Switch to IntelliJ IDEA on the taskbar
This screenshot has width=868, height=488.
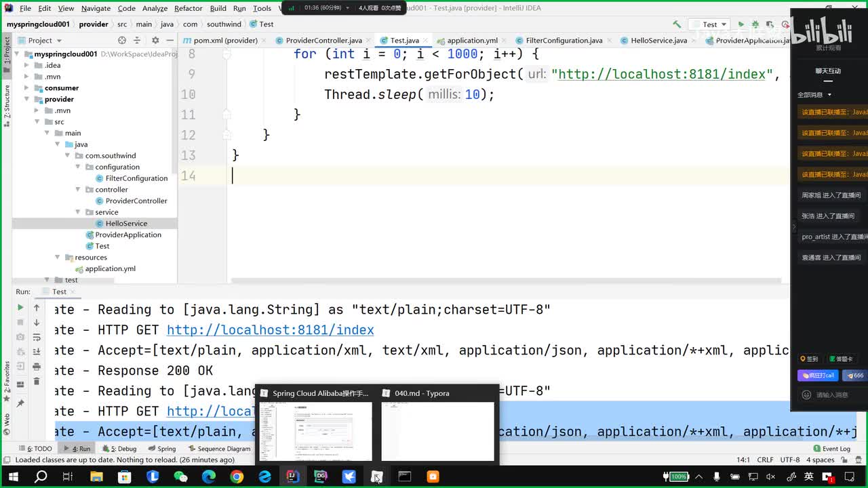[x=292, y=476]
